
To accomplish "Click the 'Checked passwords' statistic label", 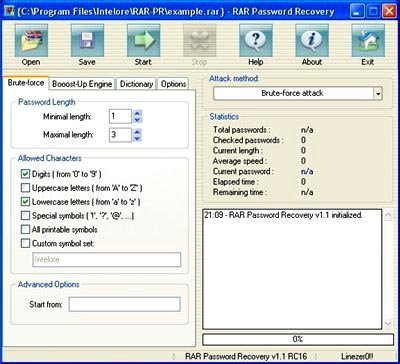I will [x=248, y=140].
